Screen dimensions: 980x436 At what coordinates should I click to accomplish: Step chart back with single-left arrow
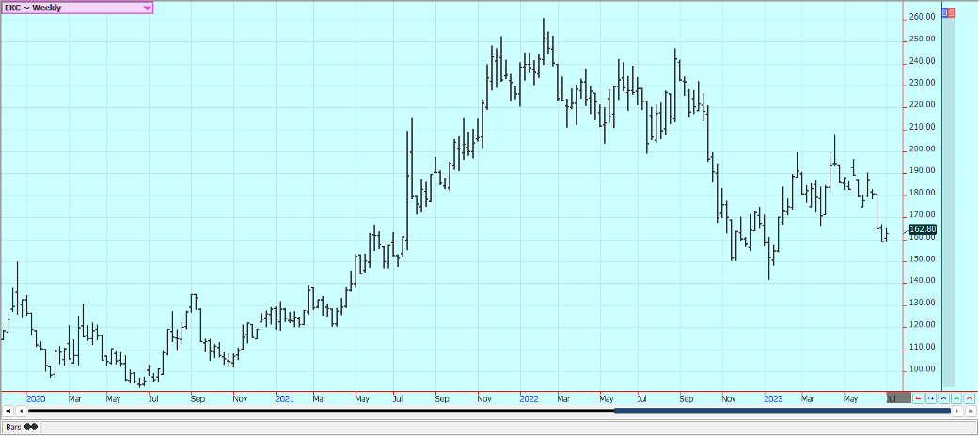click(21, 411)
